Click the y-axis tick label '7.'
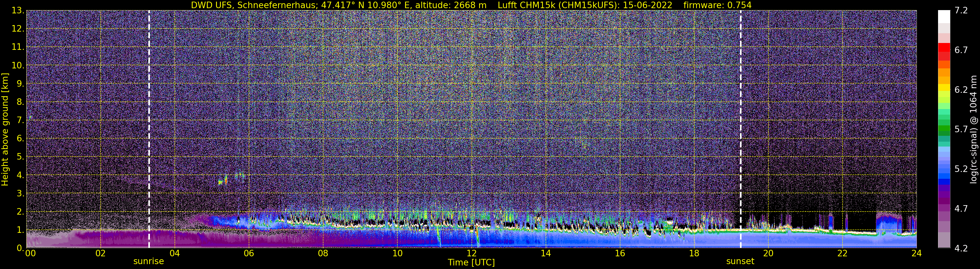980x269 pixels. [x=20, y=120]
